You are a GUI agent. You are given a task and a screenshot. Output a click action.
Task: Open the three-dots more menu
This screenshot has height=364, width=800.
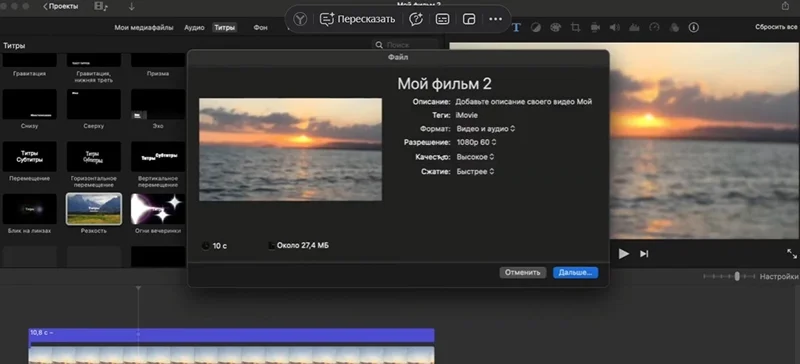pyautogui.click(x=495, y=19)
